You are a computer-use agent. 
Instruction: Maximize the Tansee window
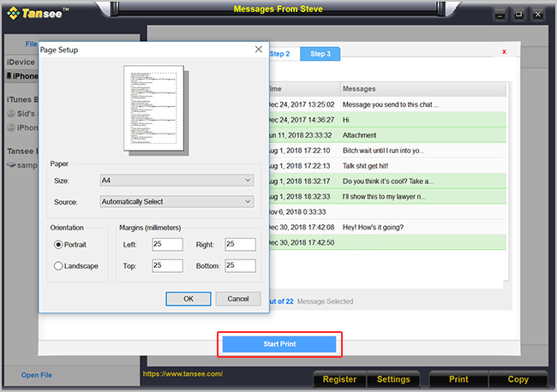point(518,15)
